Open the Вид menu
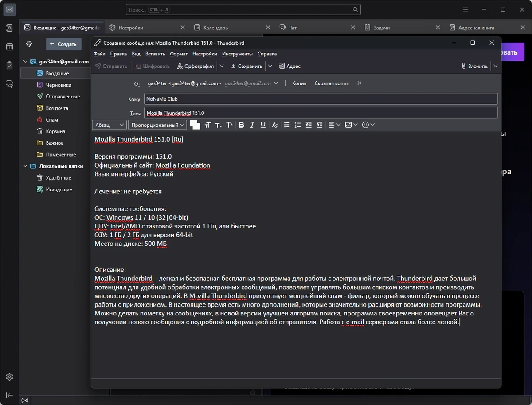Viewport: 532px width, 405px height. pyautogui.click(x=136, y=54)
